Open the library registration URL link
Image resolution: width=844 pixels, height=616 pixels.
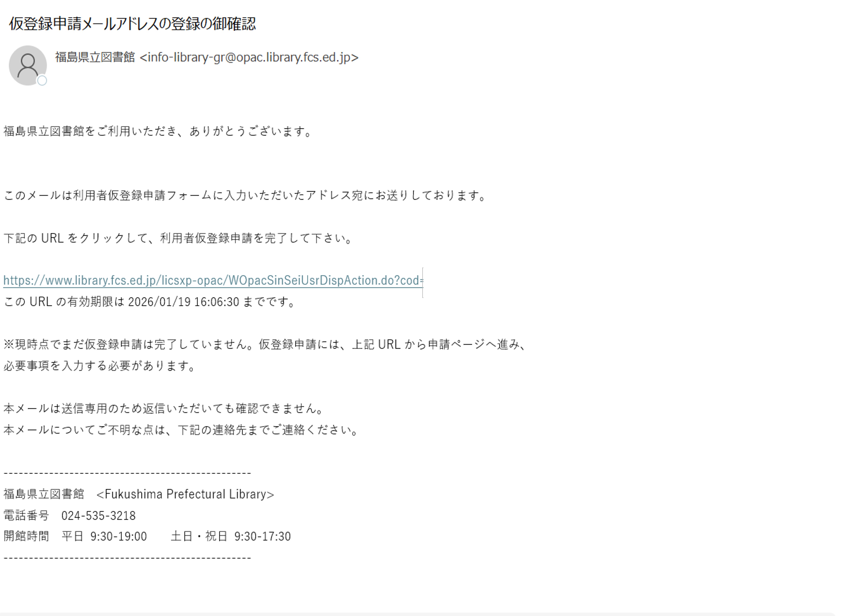(x=213, y=280)
